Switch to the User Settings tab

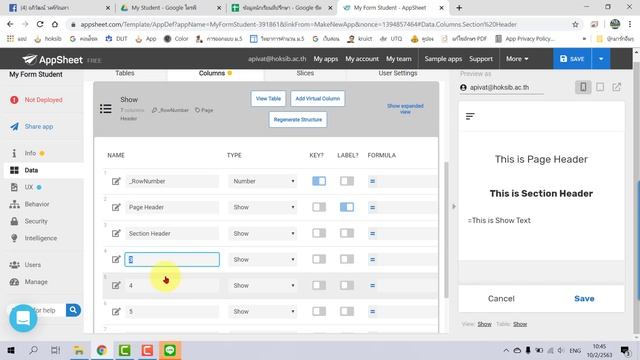pos(398,73)
